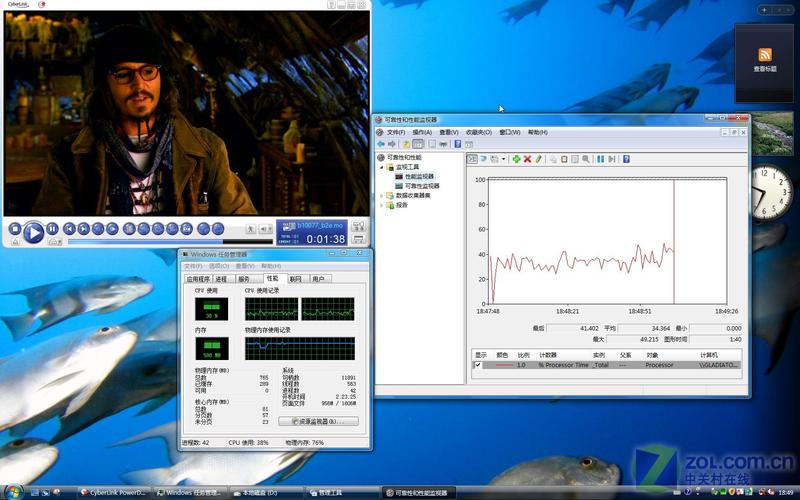Click the Back arrow in Performance Monitor toolbar

(x=381, y=144)
